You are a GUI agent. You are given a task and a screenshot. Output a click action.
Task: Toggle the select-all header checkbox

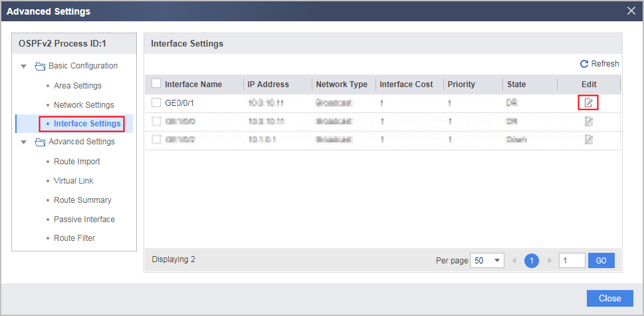pos(156,84)
